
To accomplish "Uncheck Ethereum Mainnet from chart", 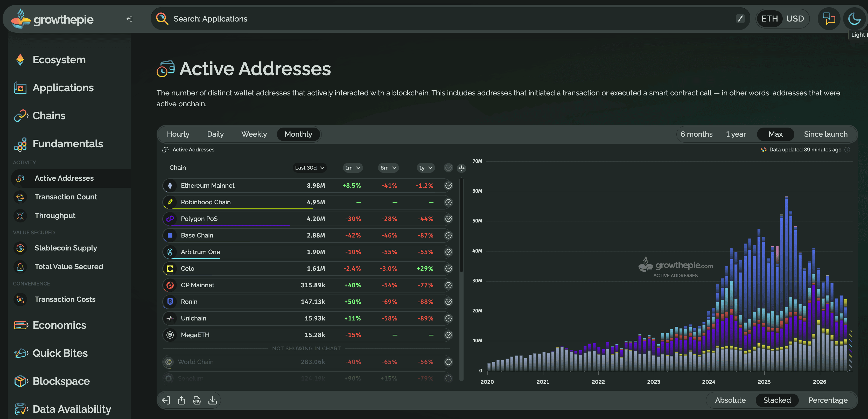I will pos(449,185).
